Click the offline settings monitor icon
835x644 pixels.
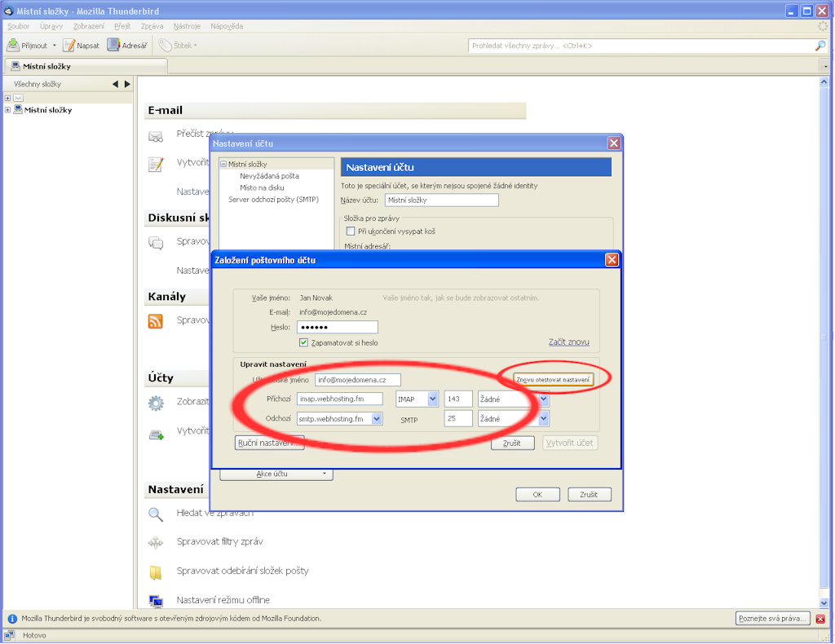point(156,602)
